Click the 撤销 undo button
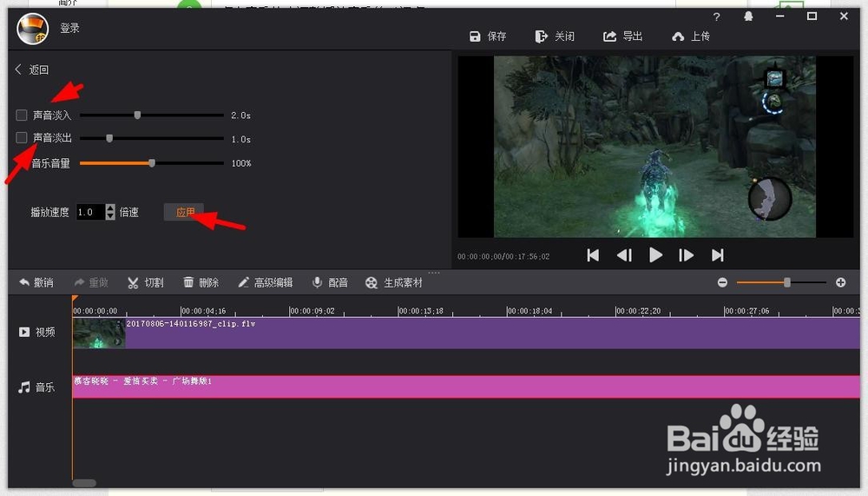 click(36, 282)
